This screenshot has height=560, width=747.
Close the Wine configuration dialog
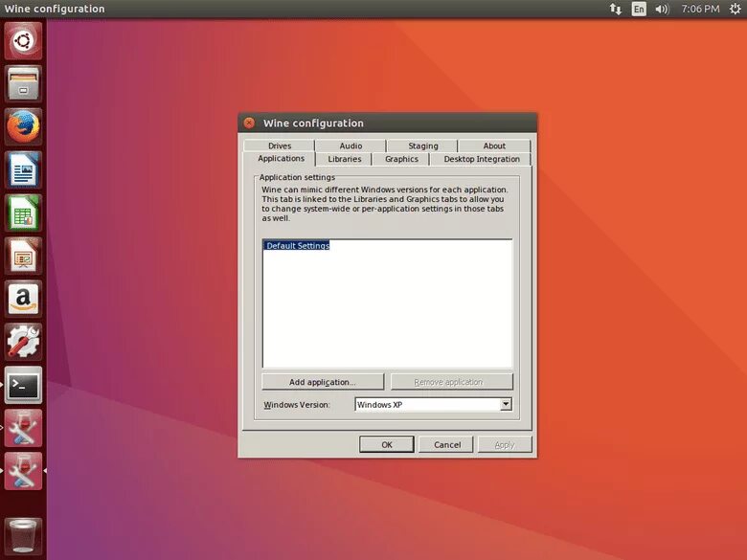point(249,123)
